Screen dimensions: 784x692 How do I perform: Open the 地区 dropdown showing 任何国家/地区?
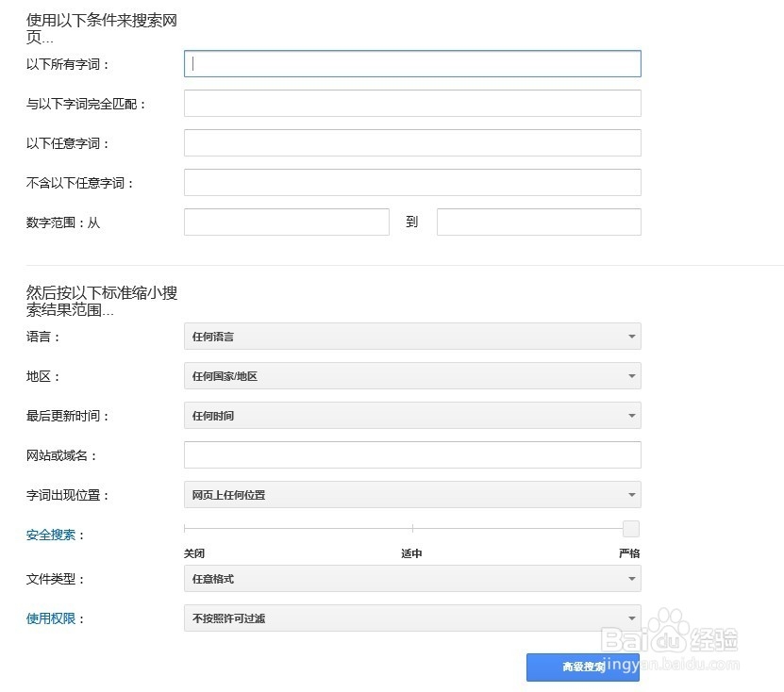(x=411, y=375)
